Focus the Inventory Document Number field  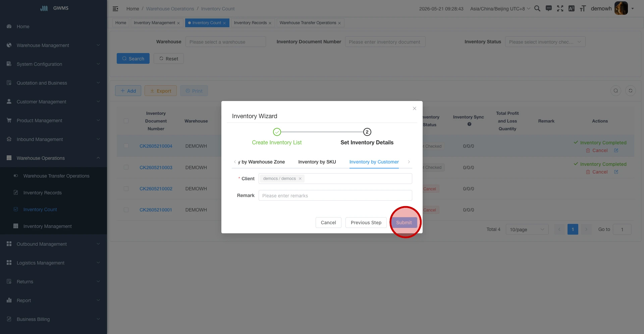pyautogui.click(x=385, y=42)
